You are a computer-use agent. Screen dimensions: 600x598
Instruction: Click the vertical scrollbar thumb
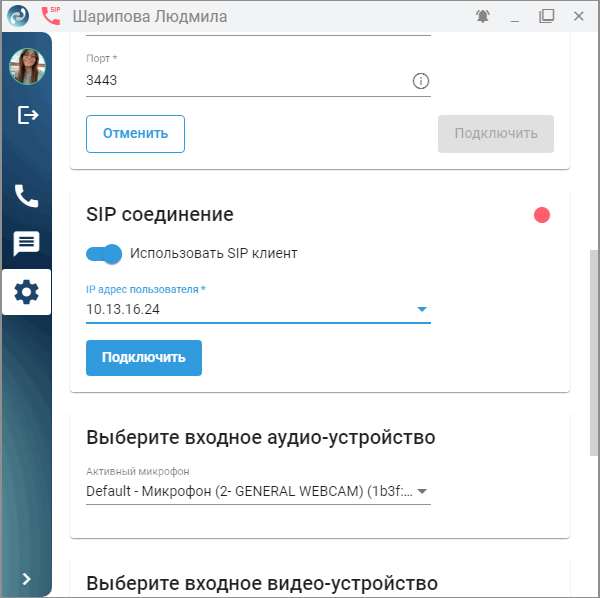click(593, 353)
